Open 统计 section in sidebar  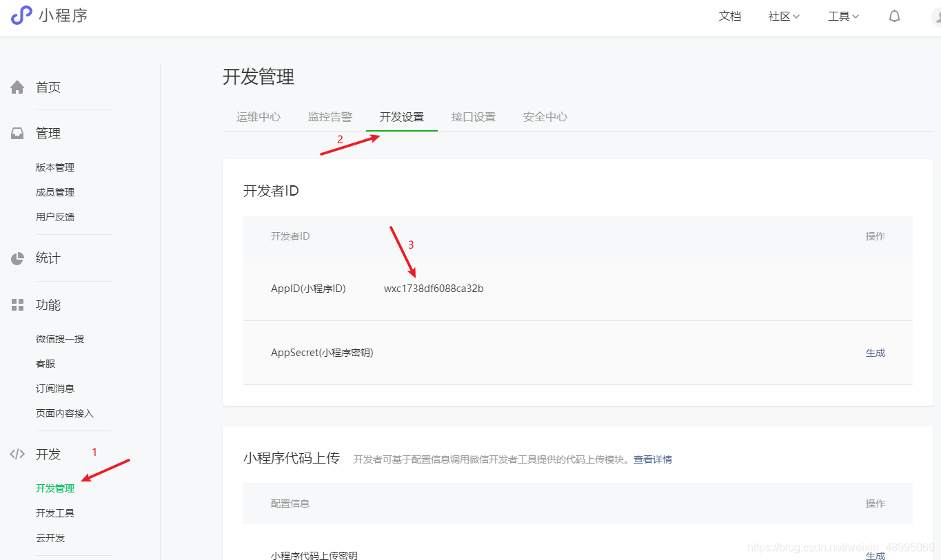coord(48,258)
